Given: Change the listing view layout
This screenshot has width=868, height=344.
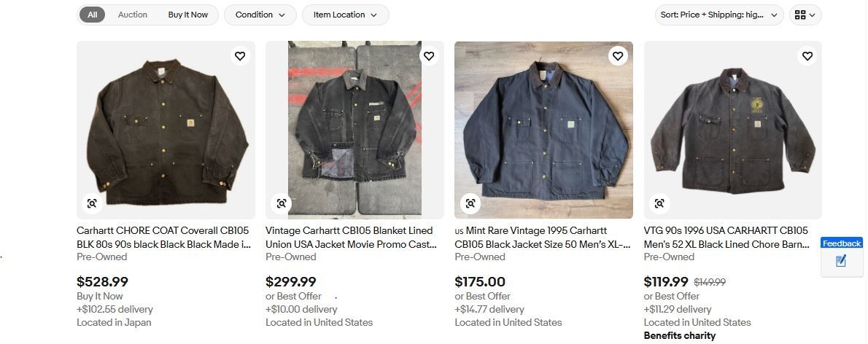Looking at the screenshot, I should point(805,15).
